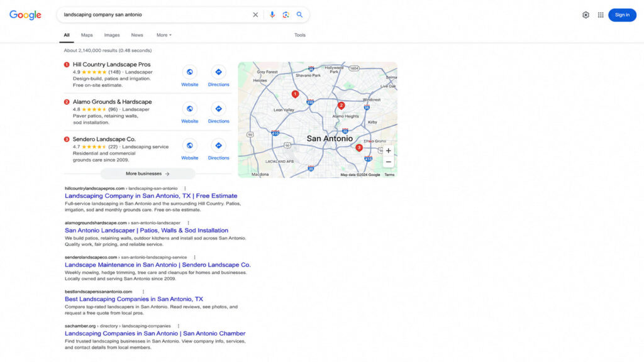Open Best Landscaping Companies in San Antonio link
The image size is (644, 362).
(133, 299)
